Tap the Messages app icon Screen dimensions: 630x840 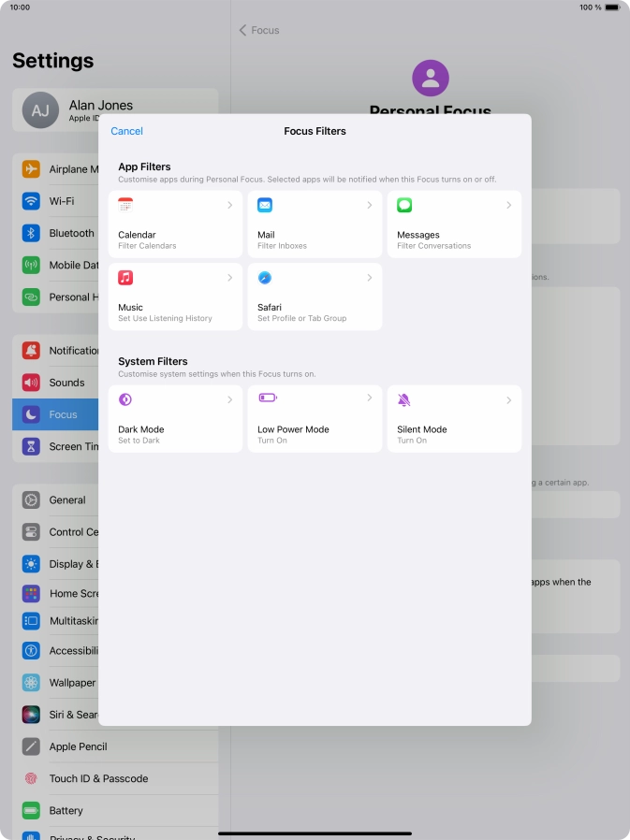pos(404,205)
